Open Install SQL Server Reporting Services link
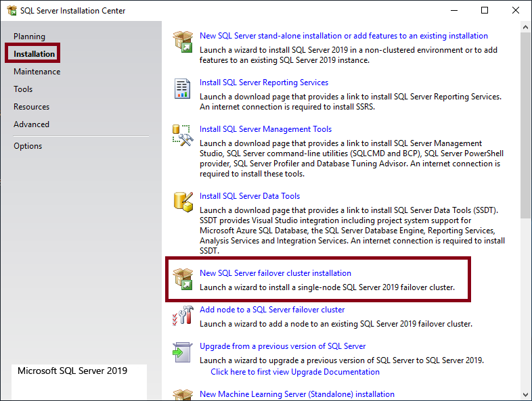Image resolution: width=532 pixels, height=401 pixels. (264, 82)
